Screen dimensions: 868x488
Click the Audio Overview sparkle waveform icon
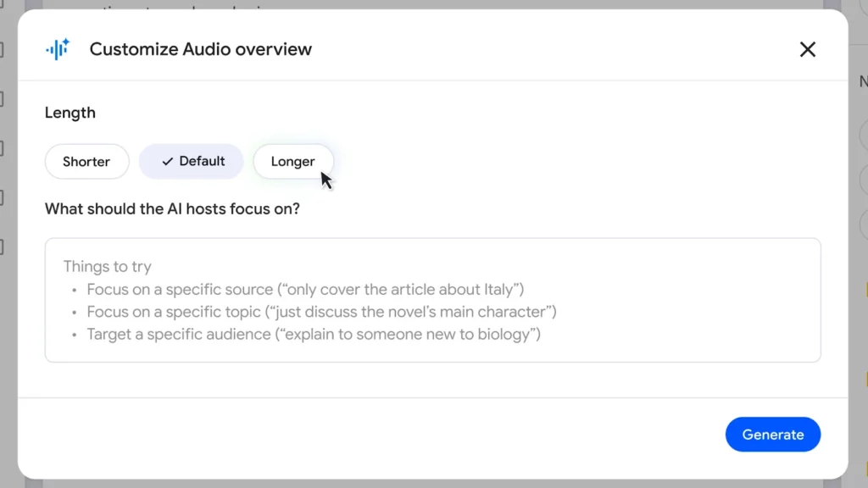pos(56,49)
